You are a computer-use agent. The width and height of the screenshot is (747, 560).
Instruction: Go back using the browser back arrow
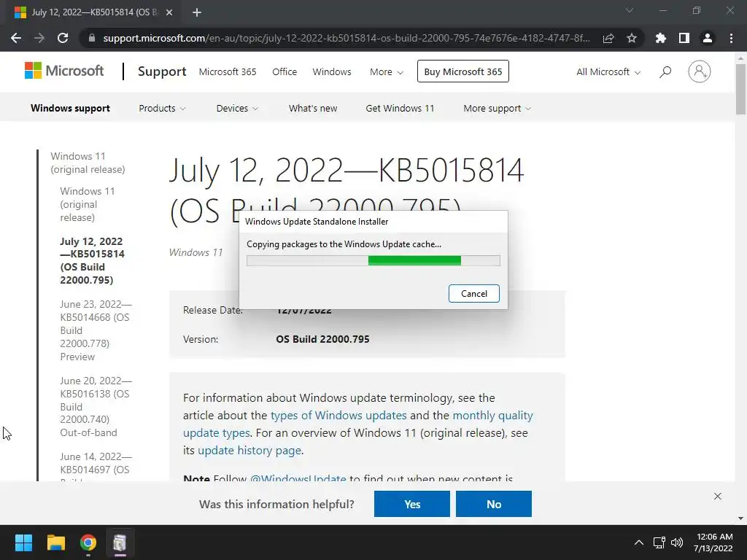click(16, 38)
